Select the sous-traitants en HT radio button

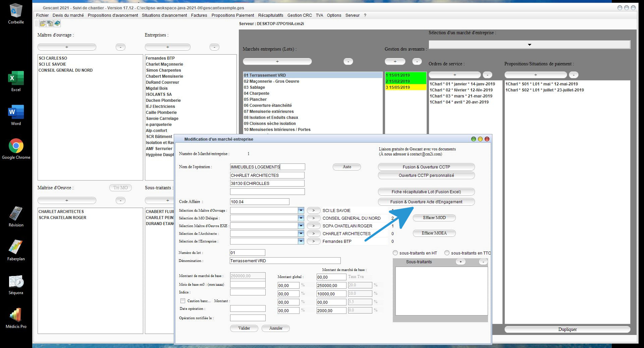click(x=395, y=253)
